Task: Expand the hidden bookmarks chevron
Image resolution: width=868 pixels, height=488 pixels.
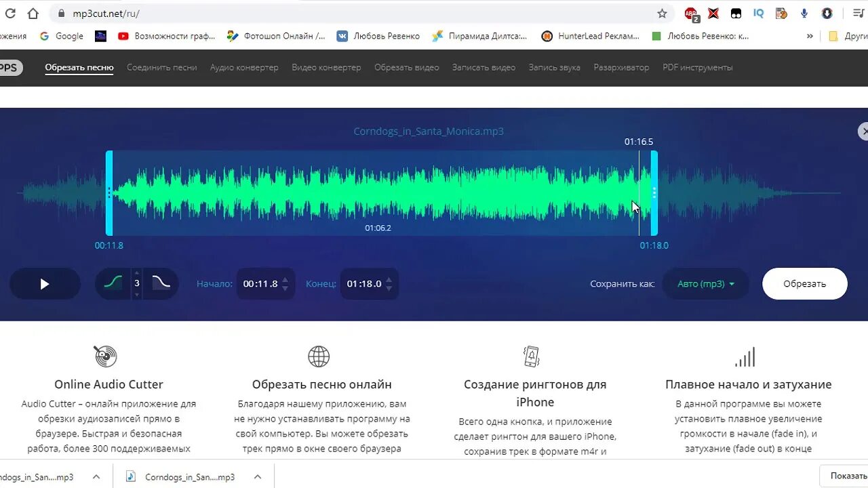Action: (x=810, y=36)
